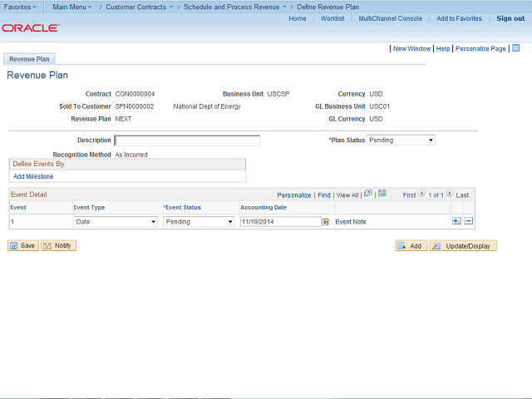Click the First label in Event Detail
Viewport: 532px width, 399px height.
tap(409, 195)
